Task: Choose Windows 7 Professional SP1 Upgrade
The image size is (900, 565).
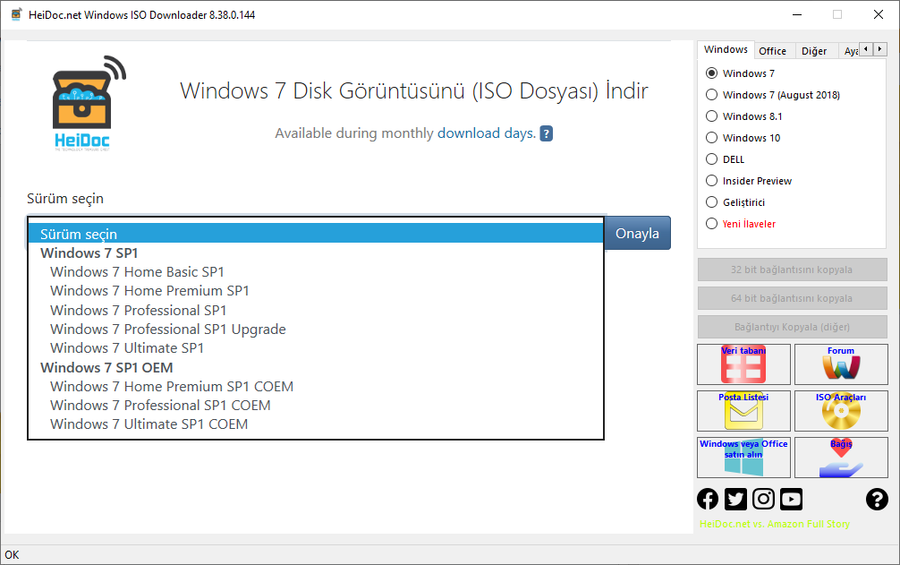Action: (316, 329)
